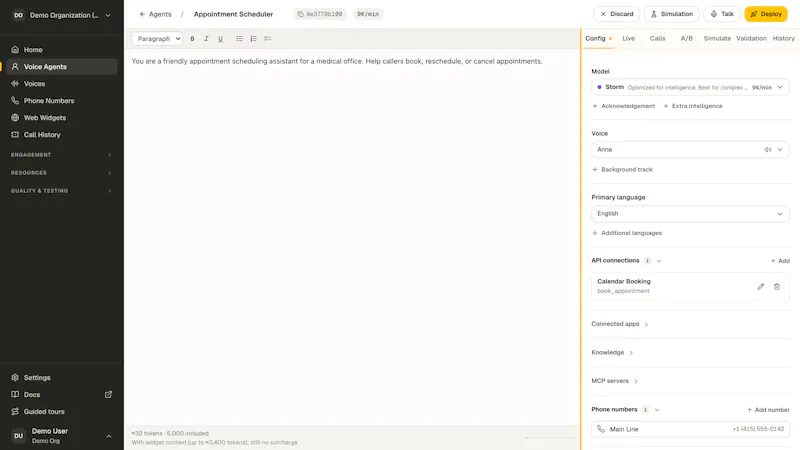Viewport: 800px width, 450px height.
Task: Add a new API connection
Action: click(780, 261)
